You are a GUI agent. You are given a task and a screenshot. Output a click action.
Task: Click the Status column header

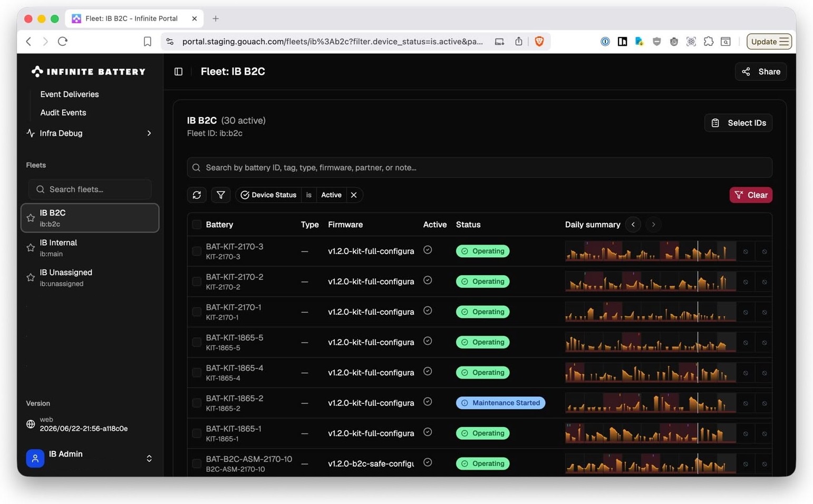coord(468,225)
